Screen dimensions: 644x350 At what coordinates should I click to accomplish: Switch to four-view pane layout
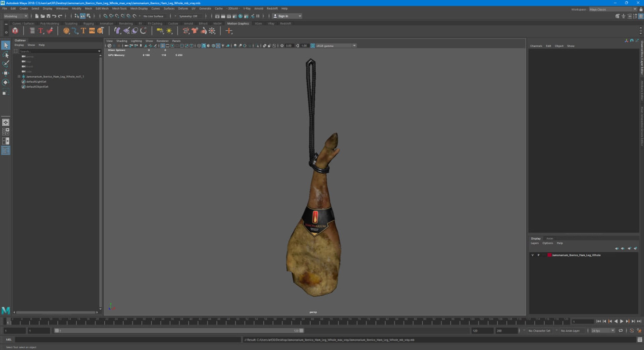click(6, 132)
